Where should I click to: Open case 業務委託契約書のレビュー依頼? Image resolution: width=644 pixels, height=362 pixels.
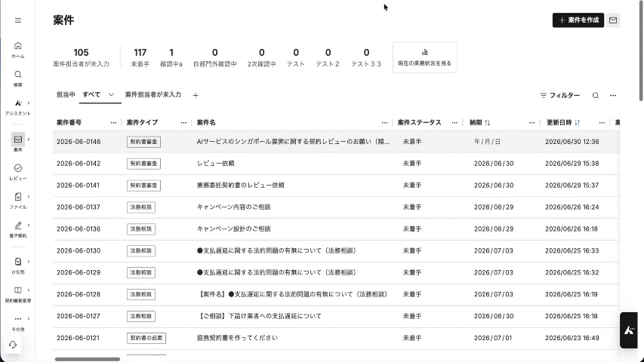click(241, 185)
